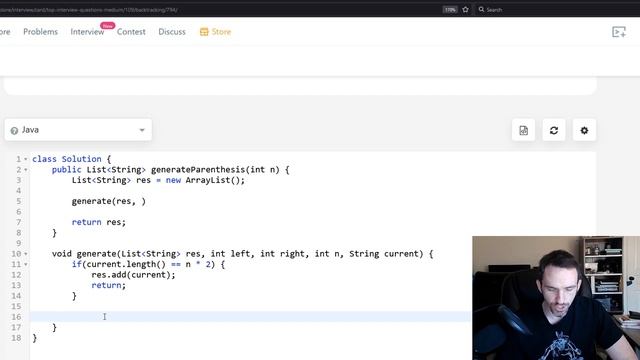Bookmark page with the star icon

(x=465, y=9)
